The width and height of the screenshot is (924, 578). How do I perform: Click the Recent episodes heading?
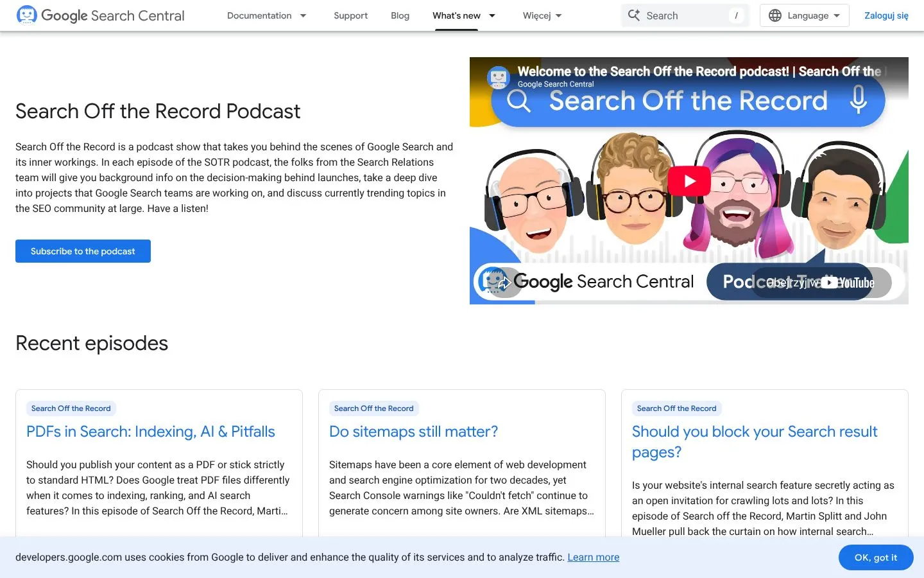(92, 343)
